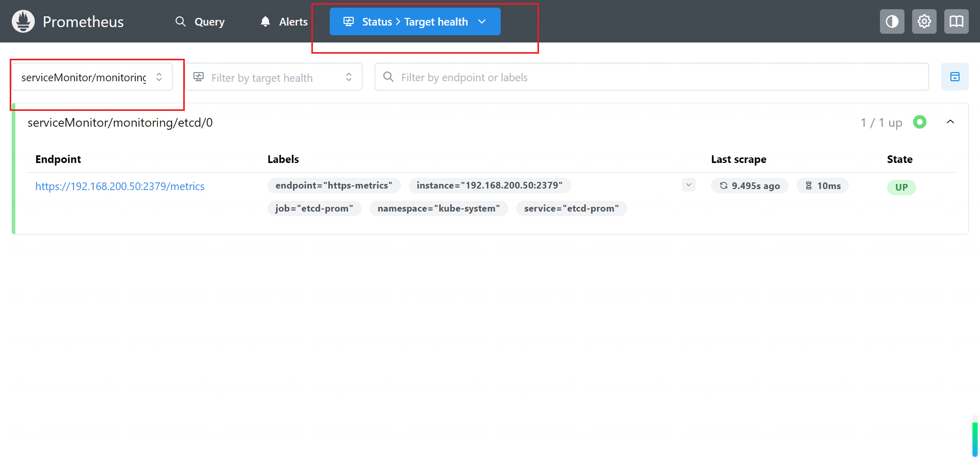Open the Filter by target health dropdown

tap(273, 77)
